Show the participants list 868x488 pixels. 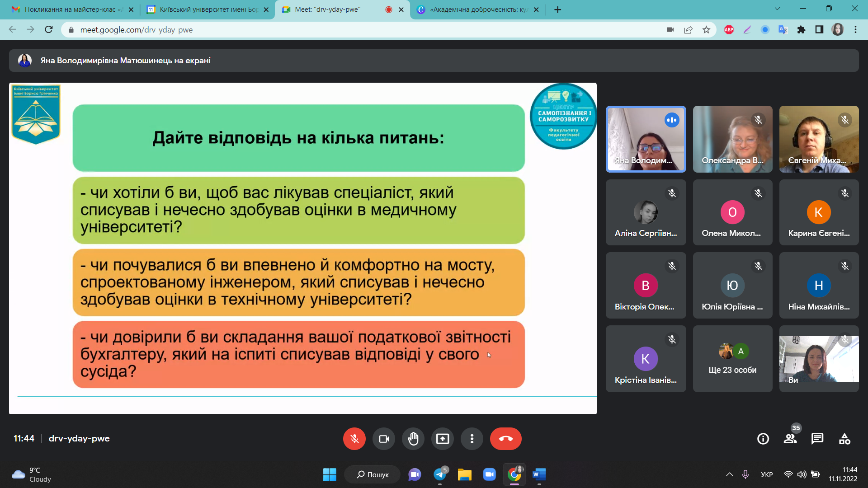(790, 439)
